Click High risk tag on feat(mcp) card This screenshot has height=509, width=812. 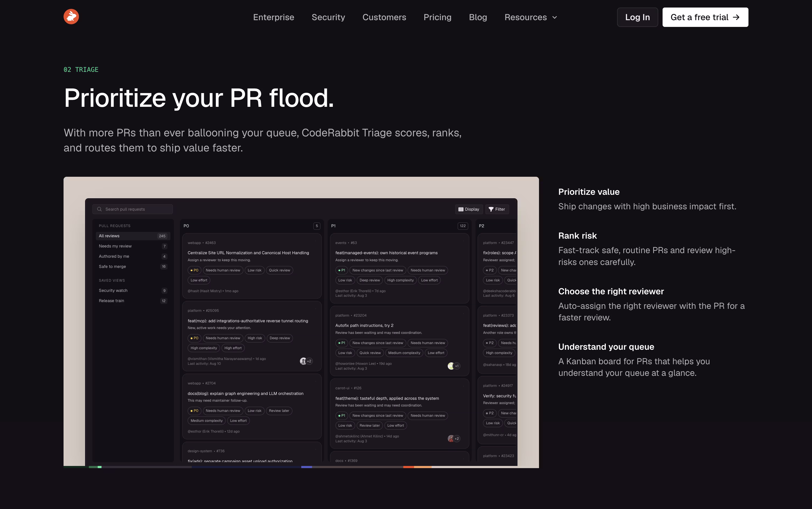pyautogui.click(x=255, y=338)
